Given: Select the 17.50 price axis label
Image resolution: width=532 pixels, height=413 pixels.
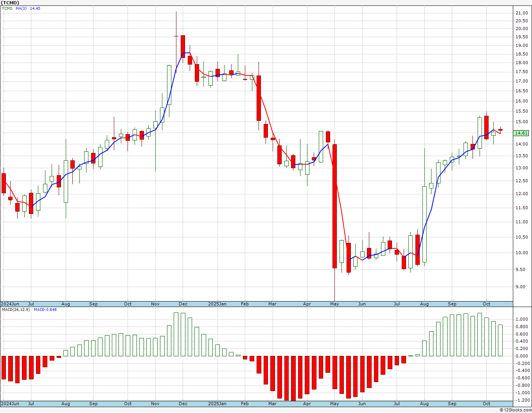Looking at the screenshot, I should coord(521,72).
